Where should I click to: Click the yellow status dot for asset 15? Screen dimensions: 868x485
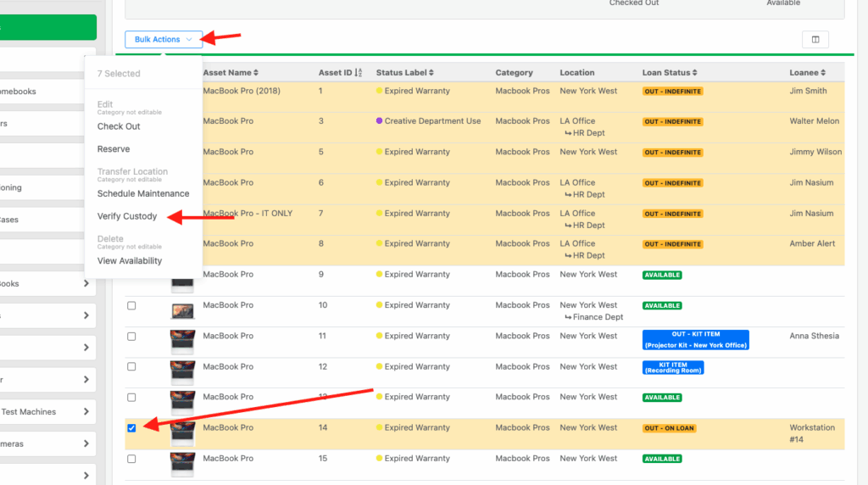point(379,458)
